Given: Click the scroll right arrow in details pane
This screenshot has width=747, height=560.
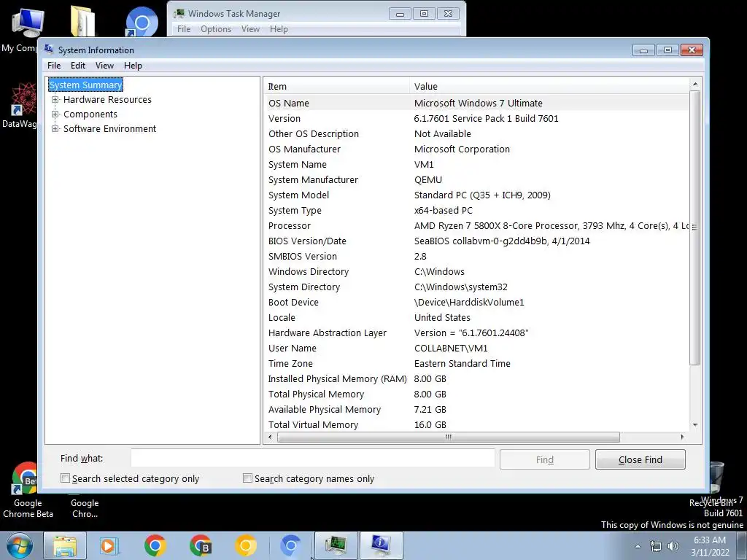Looking at the screenshot, I should [x=682, y=437].
